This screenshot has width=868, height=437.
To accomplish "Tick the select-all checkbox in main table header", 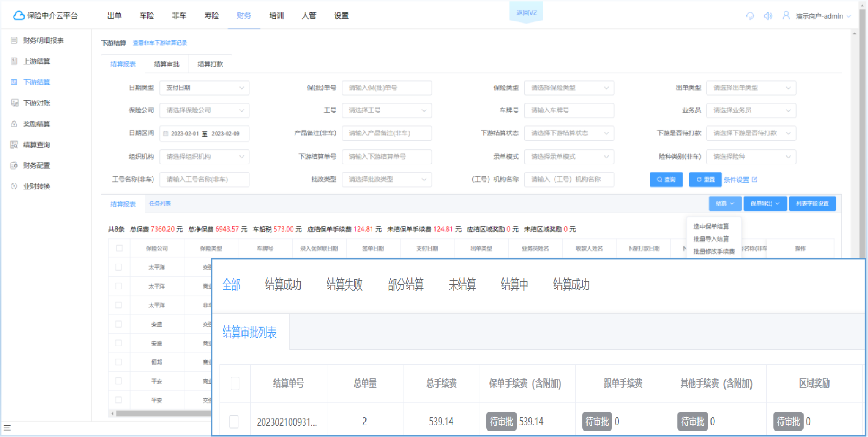I will tap(119, 248).
